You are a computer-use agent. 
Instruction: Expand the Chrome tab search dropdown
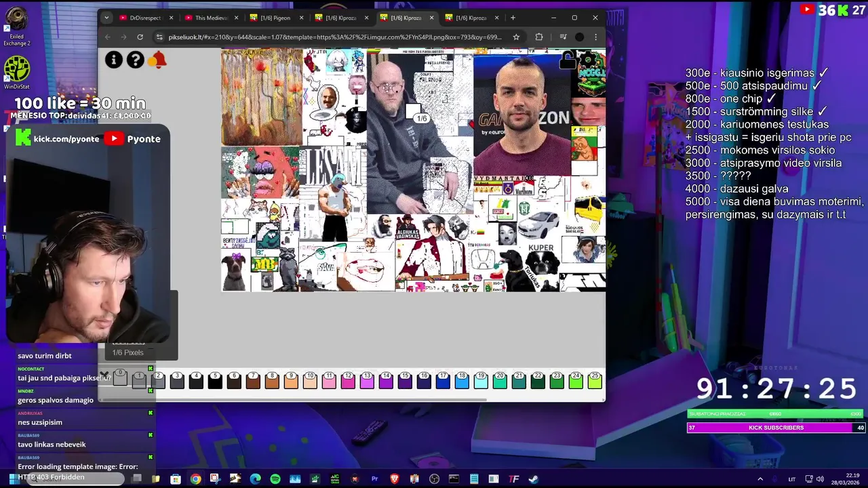pos(106,18)
